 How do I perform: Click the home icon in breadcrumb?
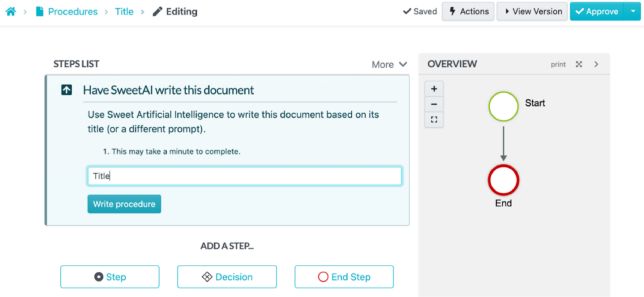11,11
